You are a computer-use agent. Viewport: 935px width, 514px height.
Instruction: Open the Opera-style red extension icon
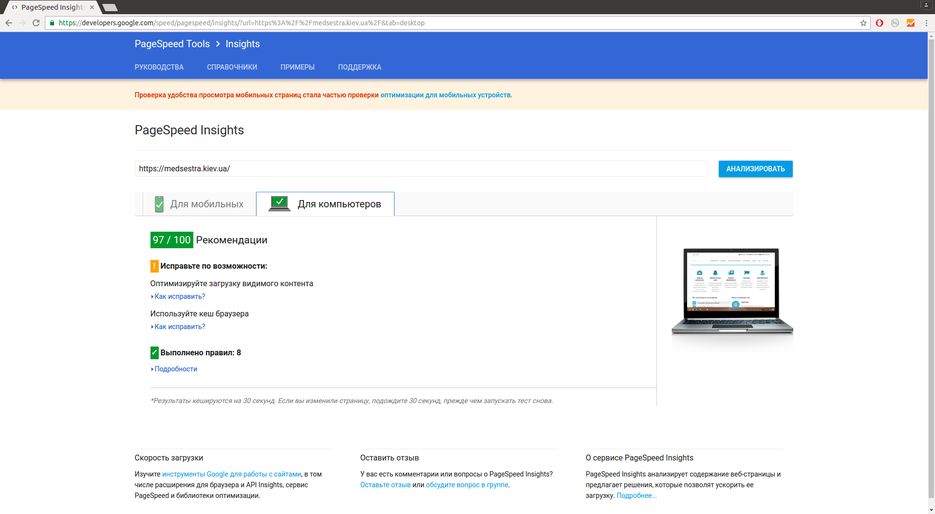(x=880, y=23)
